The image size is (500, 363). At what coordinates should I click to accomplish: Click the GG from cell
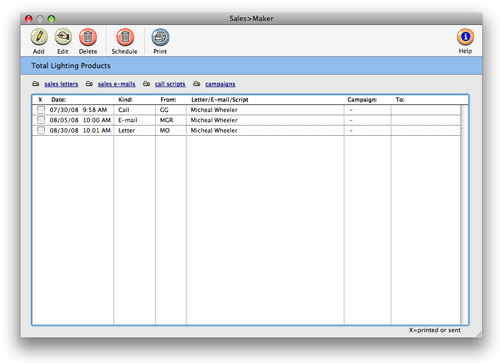[x=164, y=110]
